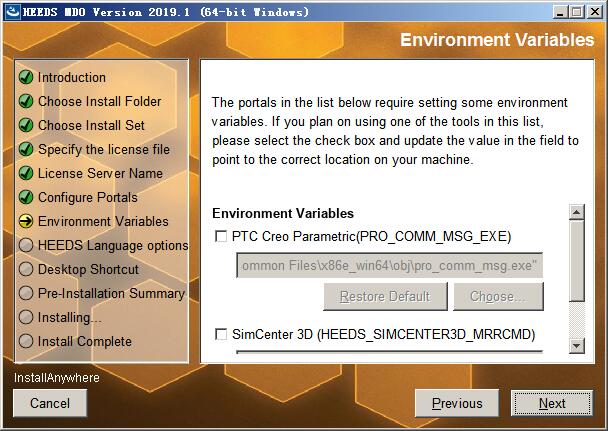
Task: Click the checkmark icon for License Server Name
Action: pos(26,173)
